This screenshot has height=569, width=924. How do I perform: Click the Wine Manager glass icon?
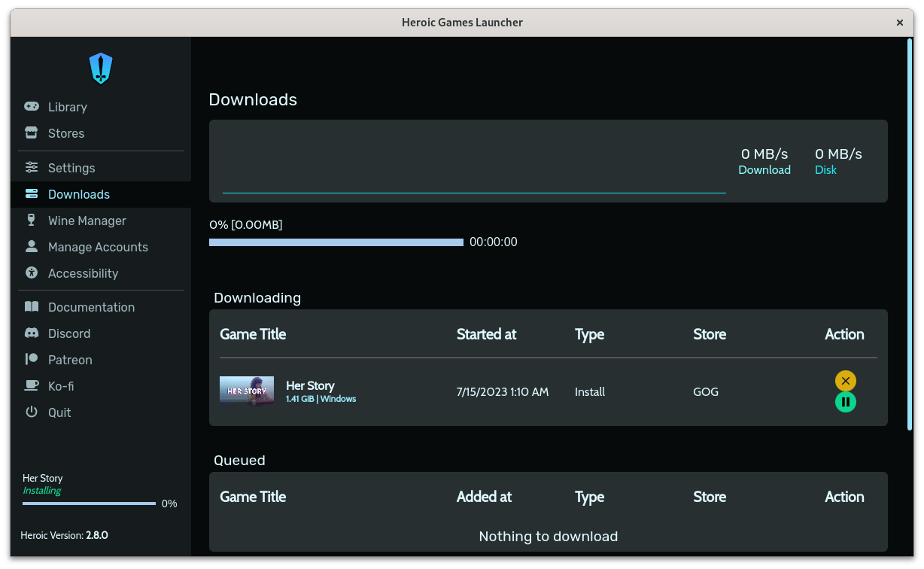click(32, 220)
